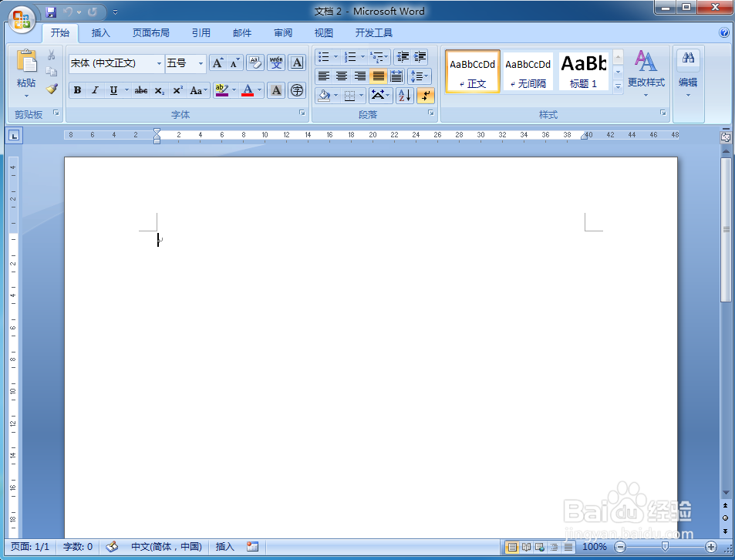Toggle the 显示/隐藏编辑标记 paragraph marks button
This screenshot has height=560, width=735.
(425, 95)
